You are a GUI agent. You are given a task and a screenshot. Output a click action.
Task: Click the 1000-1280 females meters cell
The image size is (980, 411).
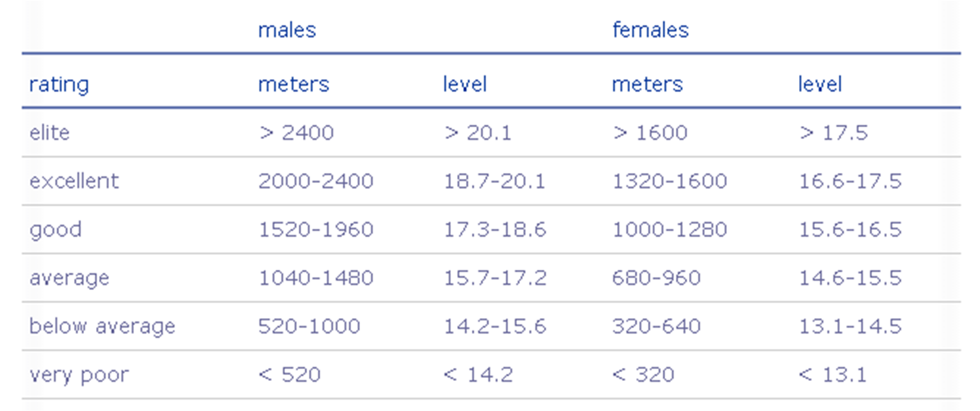[x=669, y=230]
